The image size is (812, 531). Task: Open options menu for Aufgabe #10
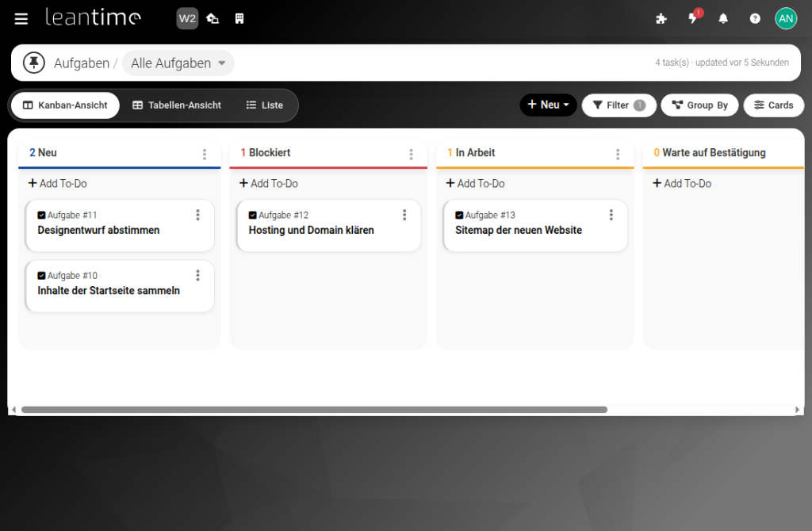click(x=197, y=275)
